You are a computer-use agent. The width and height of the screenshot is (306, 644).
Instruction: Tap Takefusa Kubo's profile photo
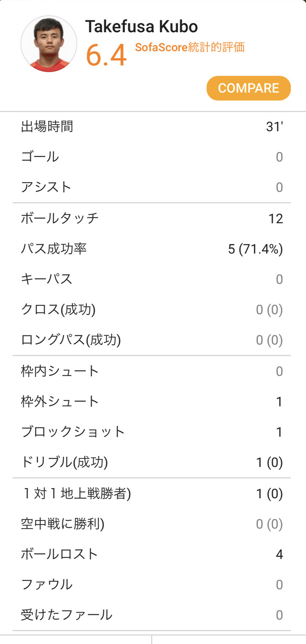pos(49,44)
